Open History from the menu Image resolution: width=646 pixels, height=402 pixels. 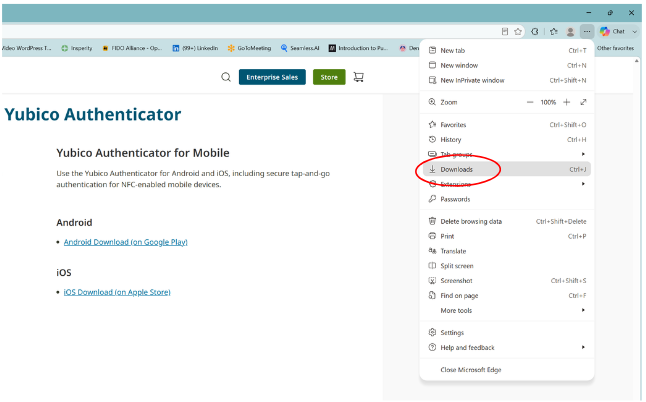pos(507,140)
